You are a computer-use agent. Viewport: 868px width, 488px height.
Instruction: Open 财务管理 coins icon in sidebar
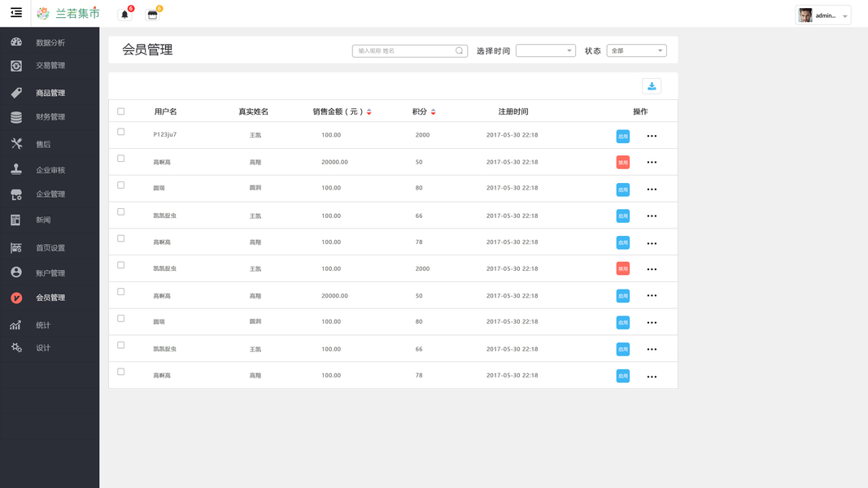point(16,117)
